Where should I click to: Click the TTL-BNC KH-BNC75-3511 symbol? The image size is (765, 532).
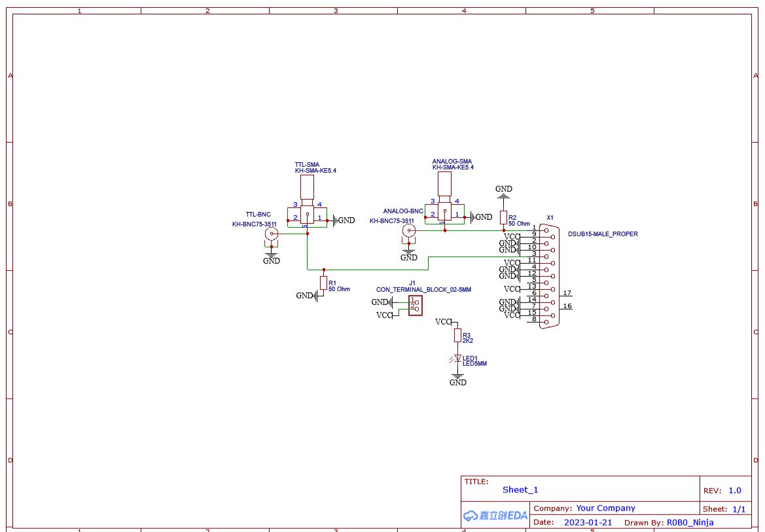pyautogui.click(x=271, y=234)
